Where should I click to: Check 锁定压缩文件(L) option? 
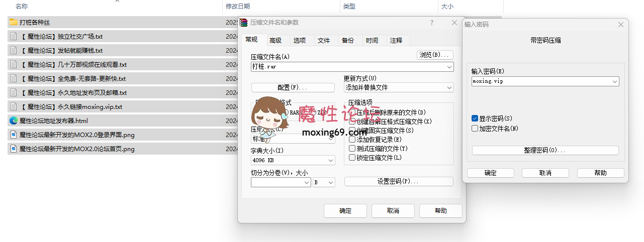tap(352, 158)
